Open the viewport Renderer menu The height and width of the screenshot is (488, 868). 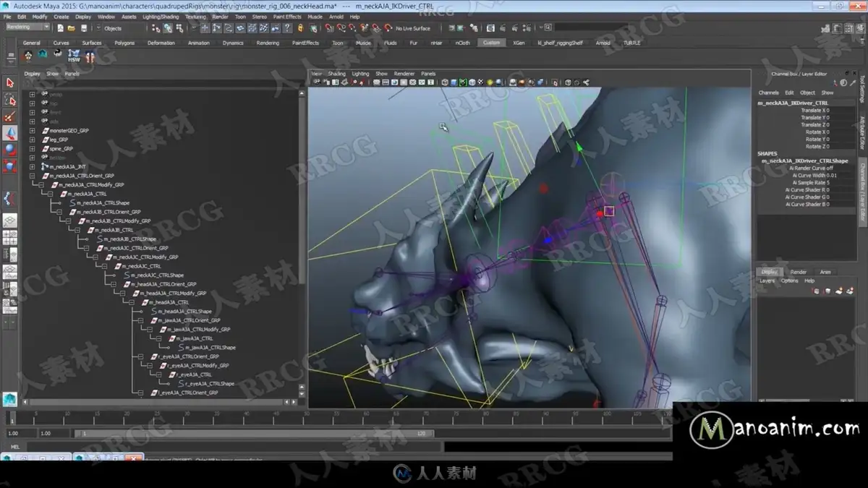[x=404, y=74]
